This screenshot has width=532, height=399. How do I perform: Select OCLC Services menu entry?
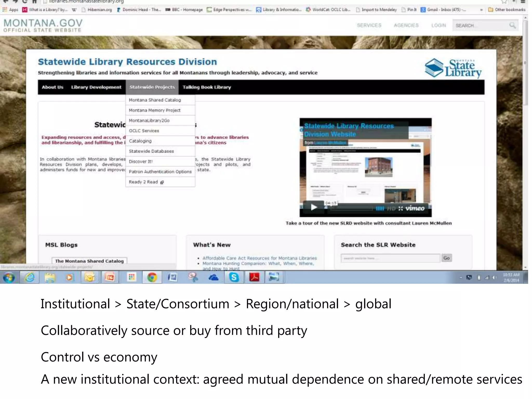pyautogui.click(x=160, y=131)
